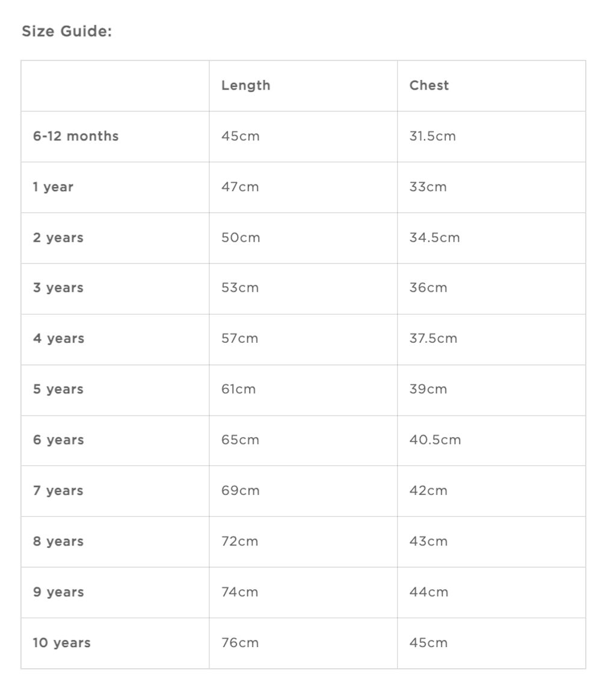Image resolution: width=616 pixels, height=688 pixels.
Task: Click the 47cm length value
Action: tap(240, 187)
